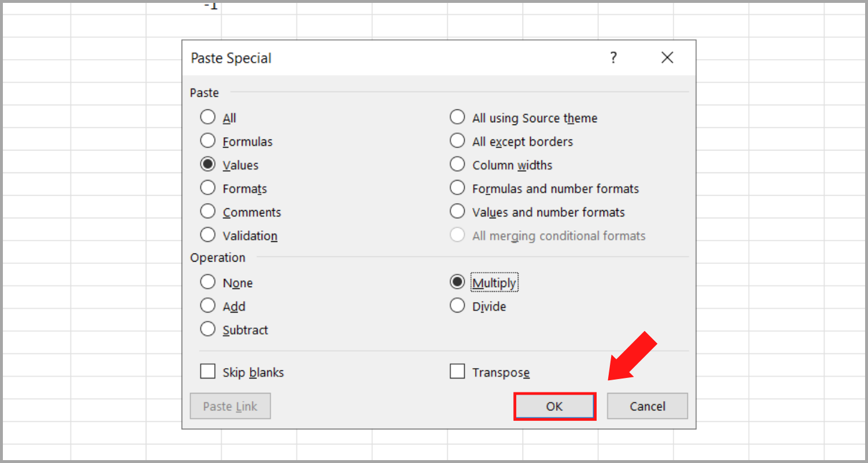868x463 pixels.
Task: Open dialog help via the question mark icon
Action: click(613, 58)
